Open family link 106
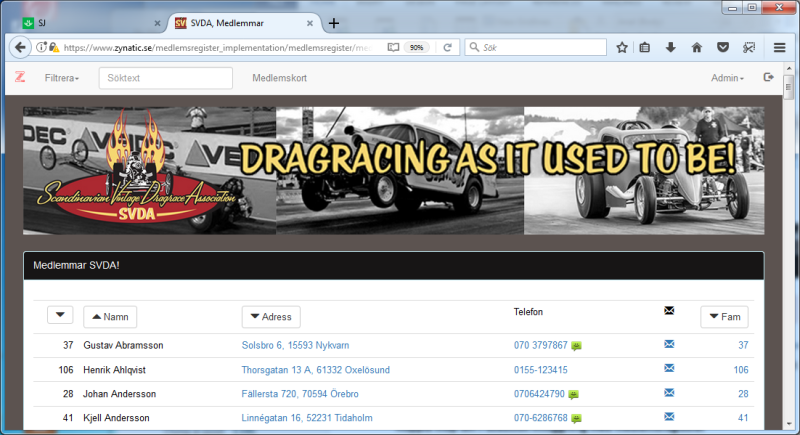The image size is (800, 435). click(x=741, y=370)
